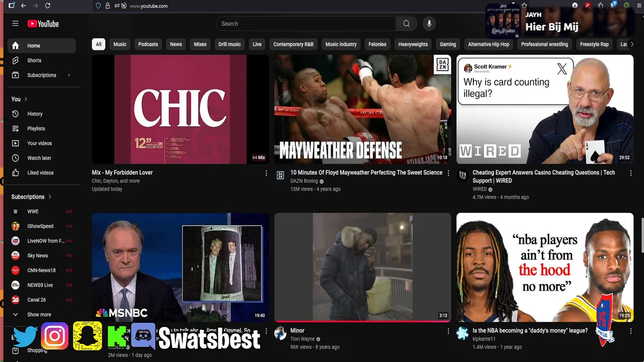Image resolution: width=644 pixels, height=362 pixels.
Task: Open options menu for the Minor video
Action: (x=448, y=331)
